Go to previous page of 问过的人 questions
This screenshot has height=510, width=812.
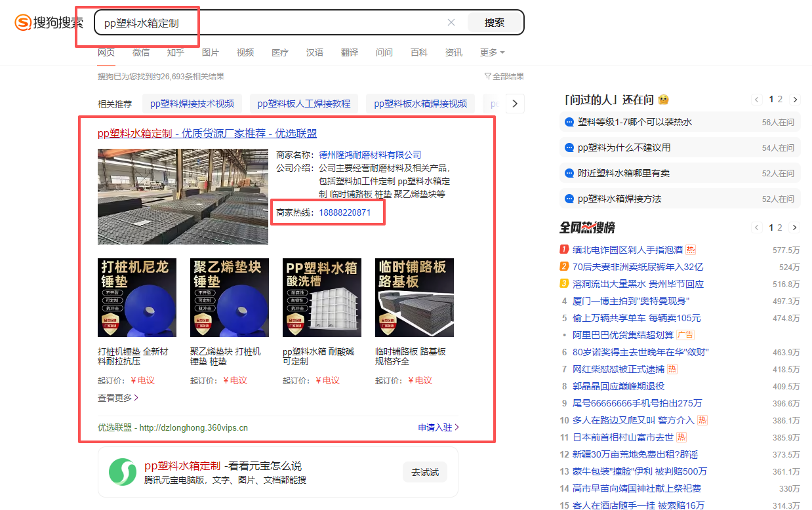(x=757, y=100)
